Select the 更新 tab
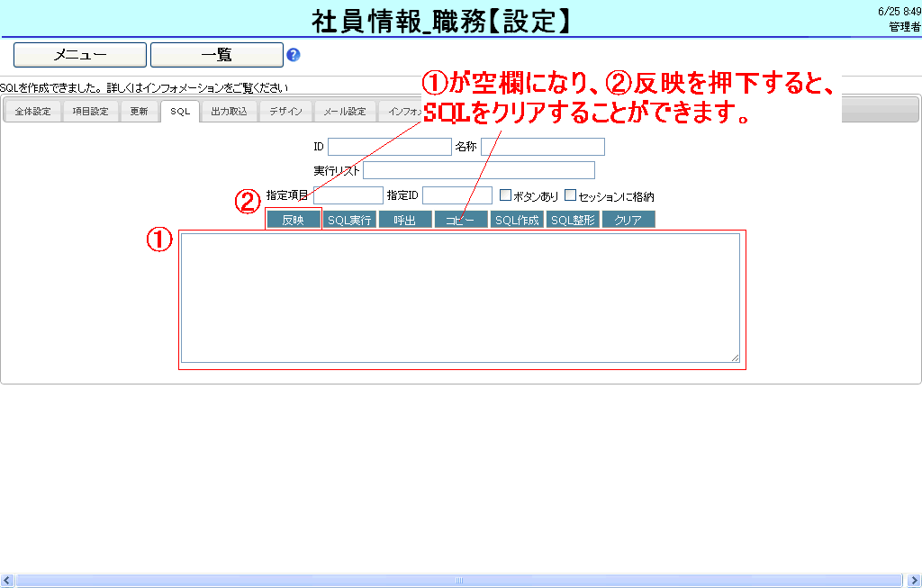The height and width of the screenshot is (588, 922). click(139, 112)
